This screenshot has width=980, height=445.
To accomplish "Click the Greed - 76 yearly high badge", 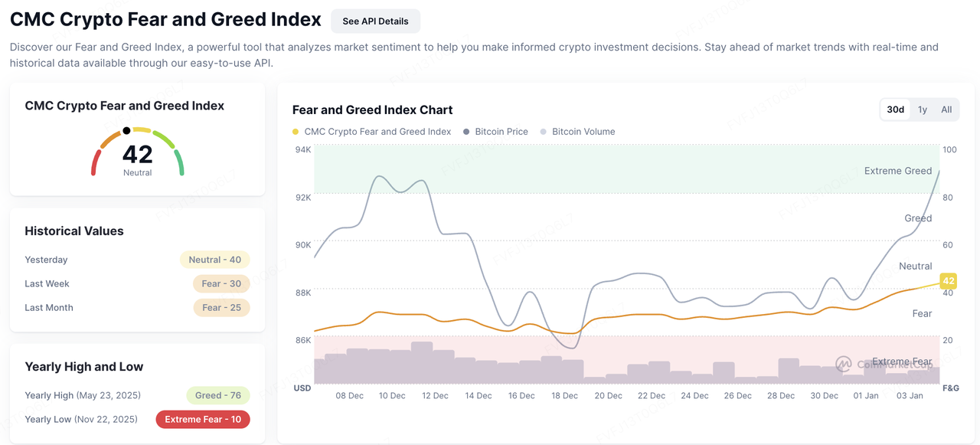I will pyautogui.click(x=217, y=395).
